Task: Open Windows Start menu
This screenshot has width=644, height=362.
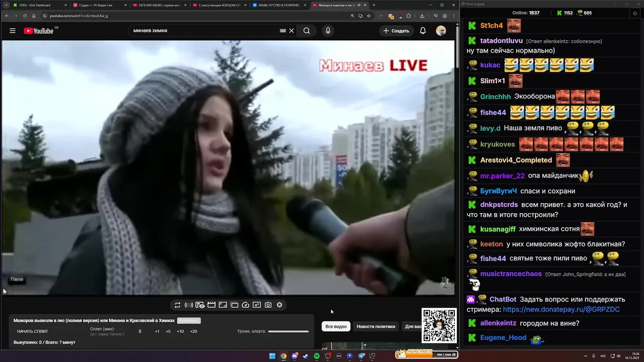Action: [272, 356]
